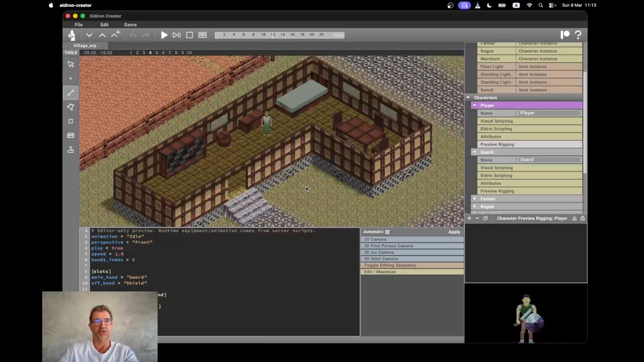Open the File menu

(79, 25)
